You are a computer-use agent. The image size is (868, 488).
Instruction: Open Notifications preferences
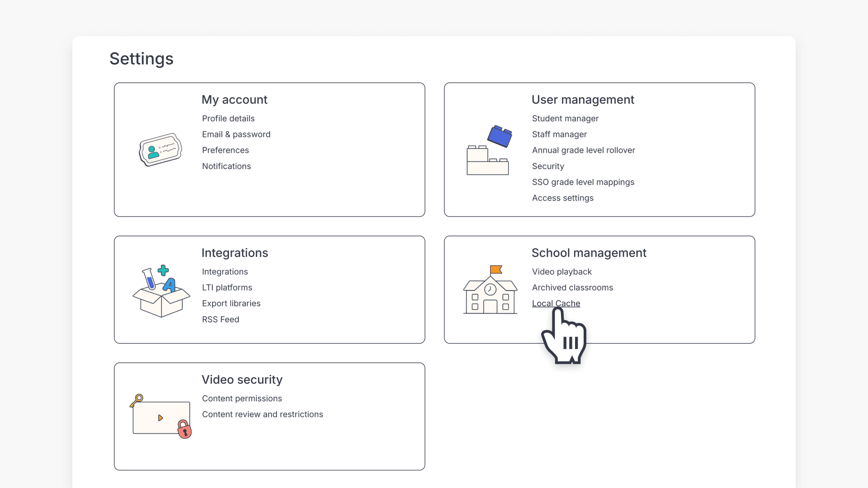[226, 166]
